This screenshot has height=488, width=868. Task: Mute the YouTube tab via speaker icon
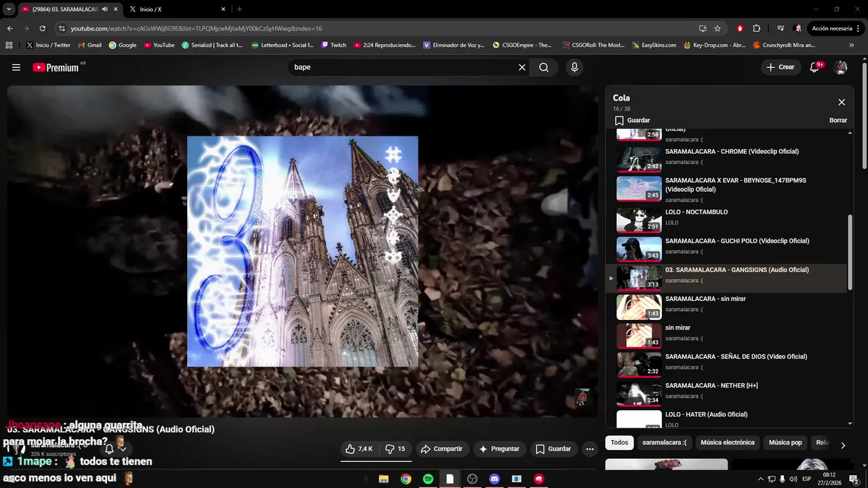104,9
